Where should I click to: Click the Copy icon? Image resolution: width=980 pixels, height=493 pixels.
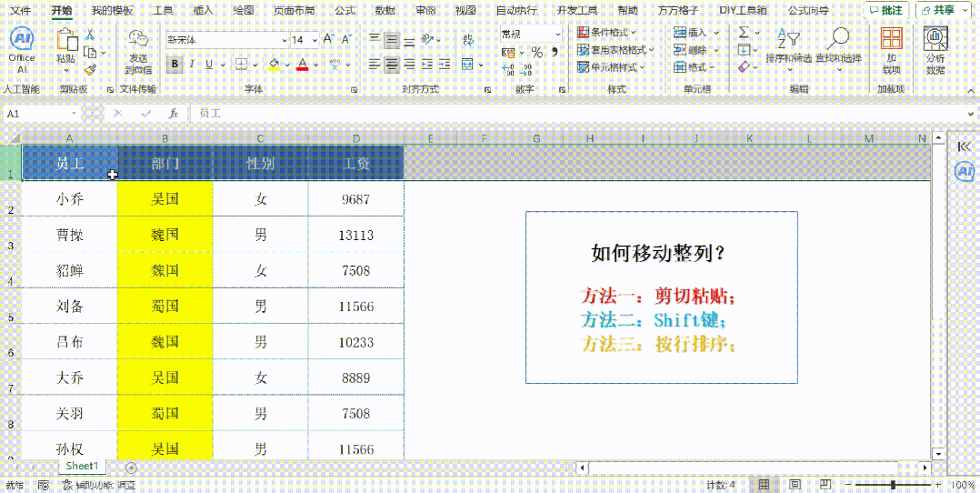click(90, 53)
